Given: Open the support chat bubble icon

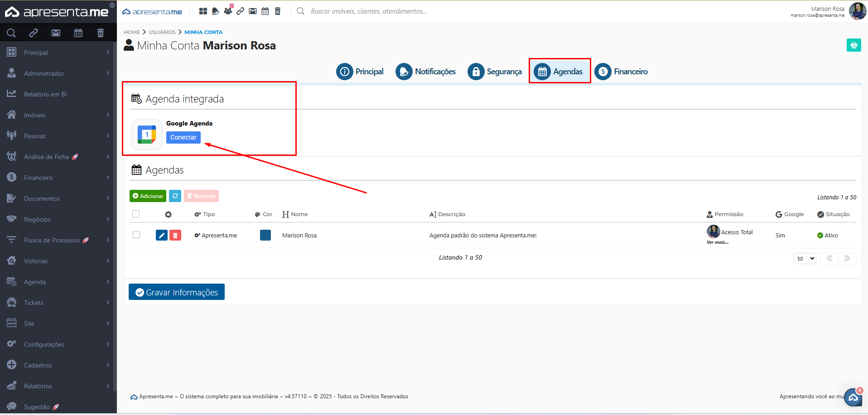Looking at the screenshot, I should pos(853,397).
